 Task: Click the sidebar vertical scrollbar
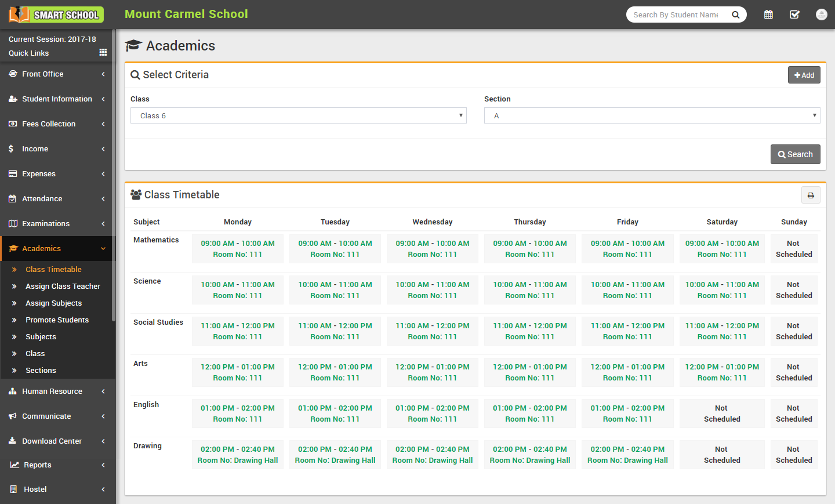click(114, 174)
